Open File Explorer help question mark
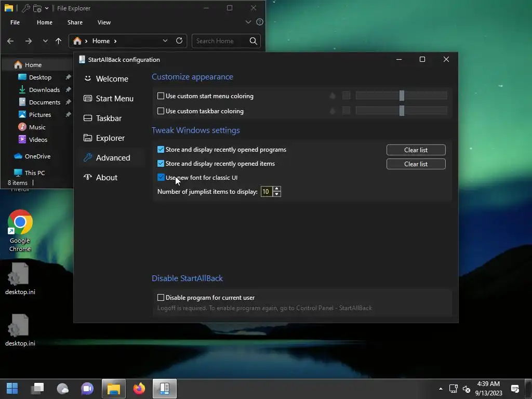The image size is (532, 399). pos(260,22)
